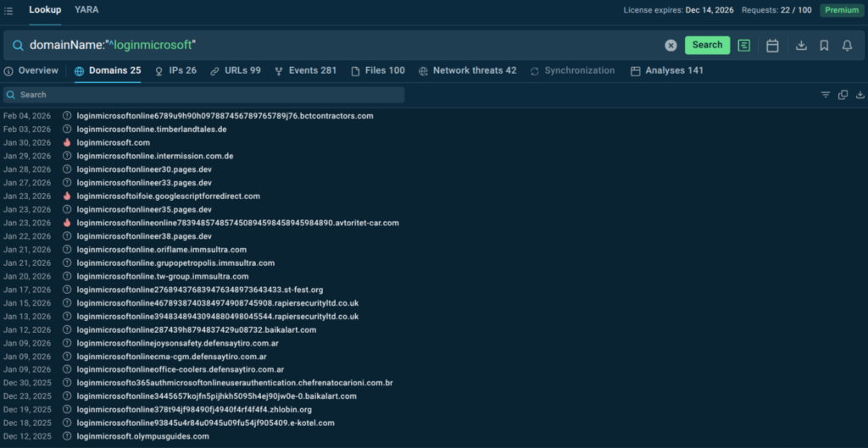
Task: Open the calendar date picker
Action: [x=772, y=46]
